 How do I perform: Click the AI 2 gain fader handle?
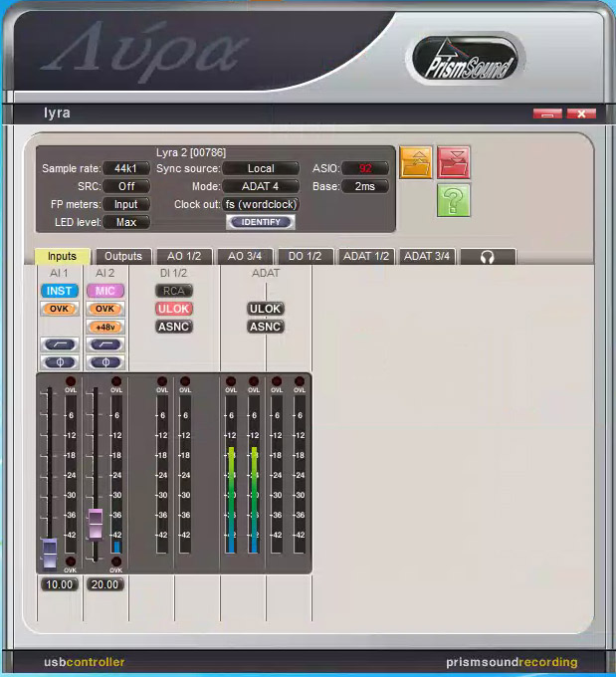[x=95, y=524]
